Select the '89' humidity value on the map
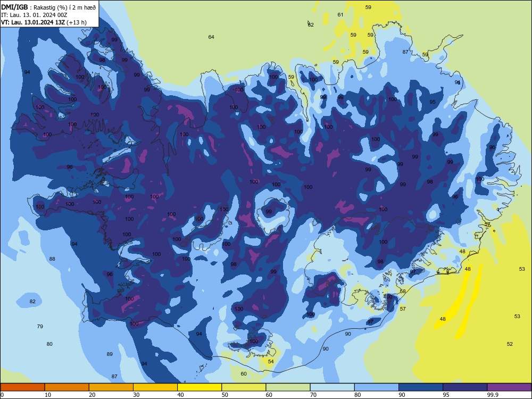Viewport: 532px width, 399px height. [110, 354]
